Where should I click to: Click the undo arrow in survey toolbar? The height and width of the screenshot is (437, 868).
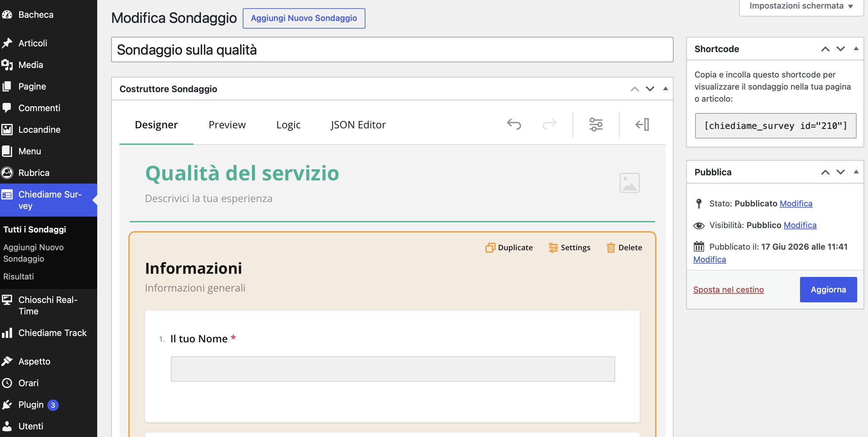[514, 124]
